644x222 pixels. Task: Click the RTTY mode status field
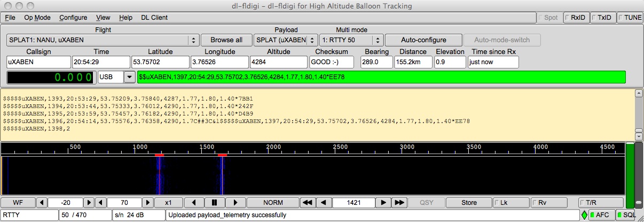point(29,215)
